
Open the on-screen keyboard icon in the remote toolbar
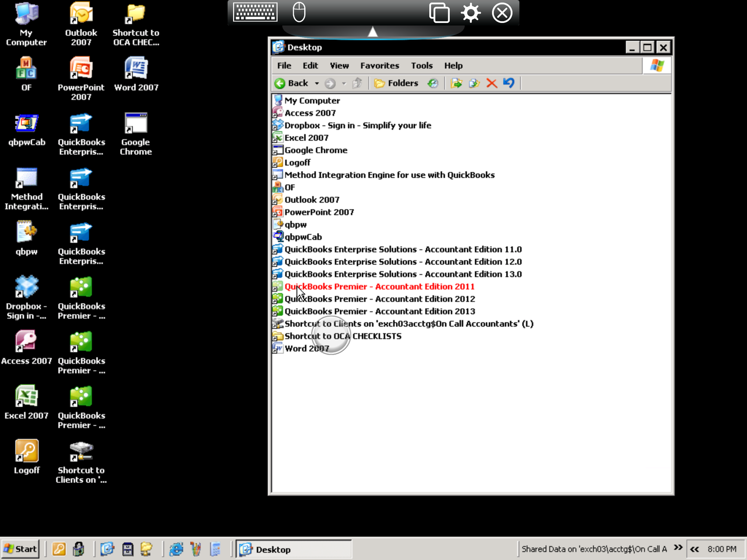click(255, 12)
